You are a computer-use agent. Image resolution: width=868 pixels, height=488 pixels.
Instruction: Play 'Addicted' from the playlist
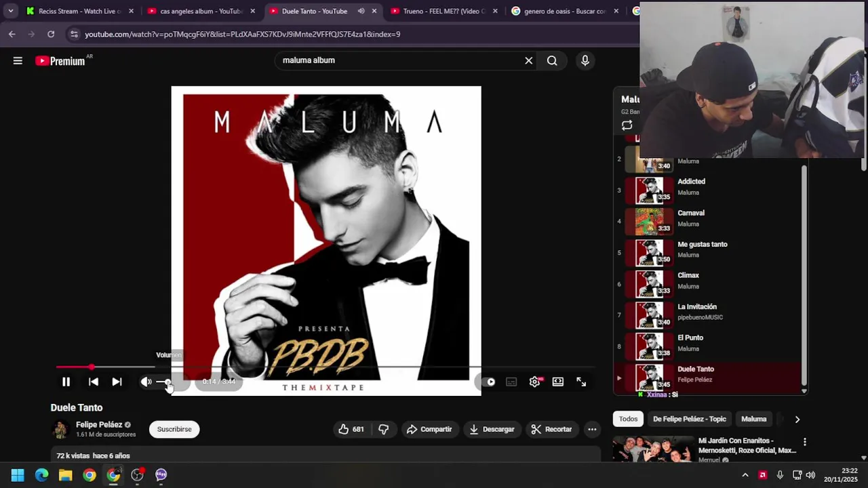pos(707,190)
